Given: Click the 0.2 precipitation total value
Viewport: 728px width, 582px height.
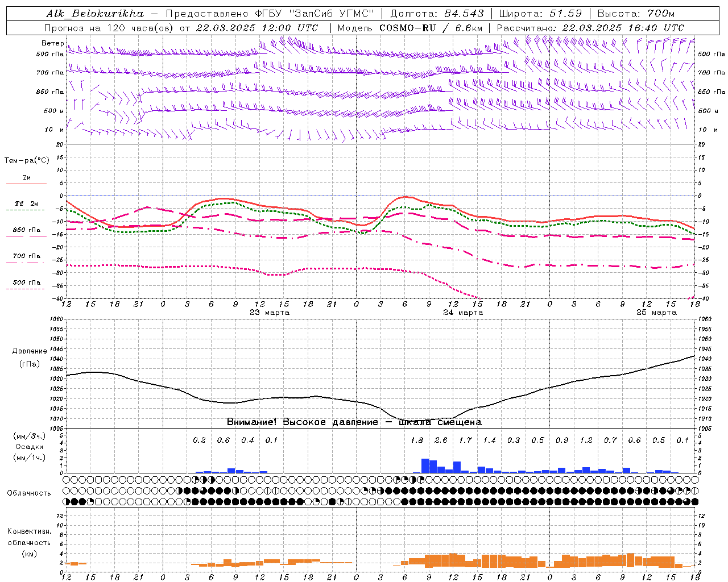Looking at the screenshot, I should (199, 440).
